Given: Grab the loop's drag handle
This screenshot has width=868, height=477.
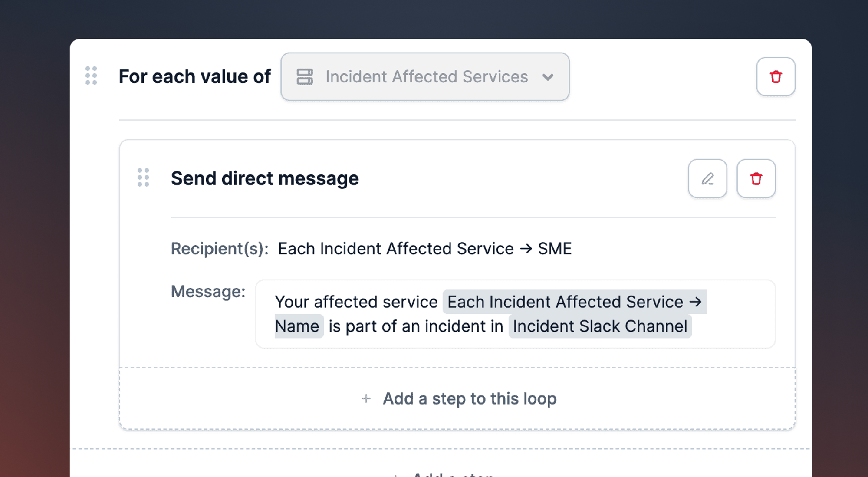Looking at the screenshot, I should click(91, 76).
